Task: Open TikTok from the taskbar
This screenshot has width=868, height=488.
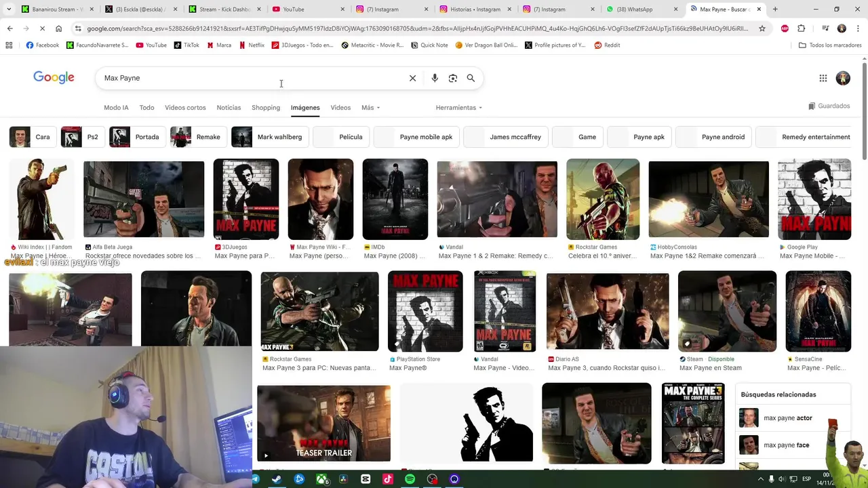Action: [387, 479]
